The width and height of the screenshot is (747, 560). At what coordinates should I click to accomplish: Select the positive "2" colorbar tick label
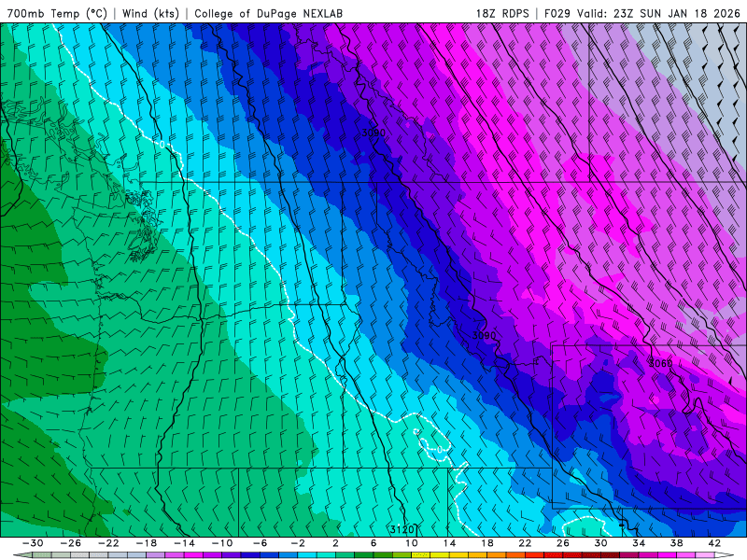coord(335,543)
